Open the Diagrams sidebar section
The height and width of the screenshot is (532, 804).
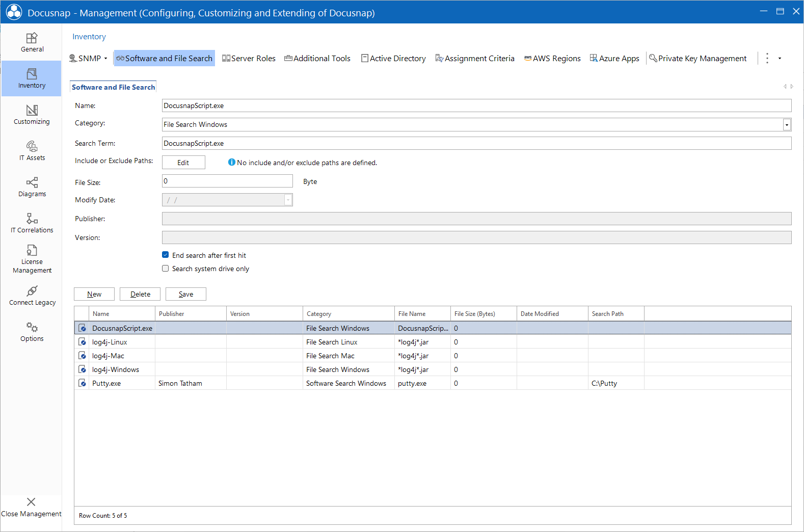[x=32, y=187]
